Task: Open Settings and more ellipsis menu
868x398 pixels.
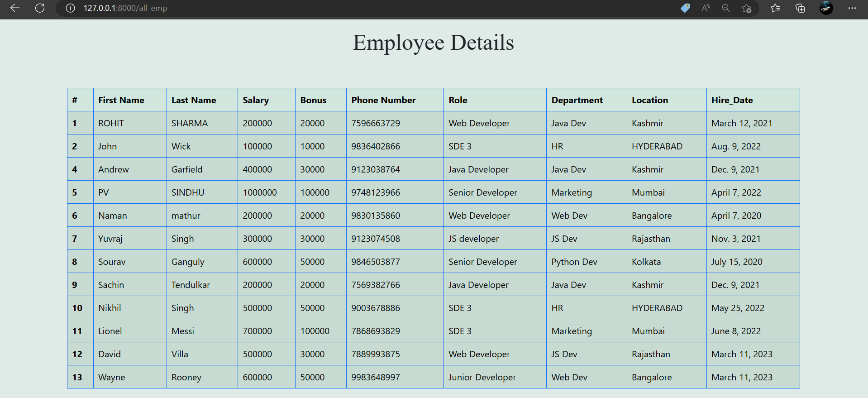Action: [852, 8]
